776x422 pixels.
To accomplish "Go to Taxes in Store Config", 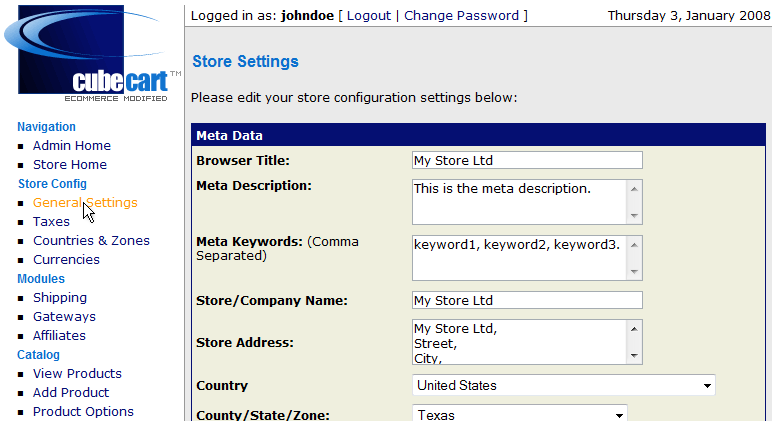I will point(51,222).
